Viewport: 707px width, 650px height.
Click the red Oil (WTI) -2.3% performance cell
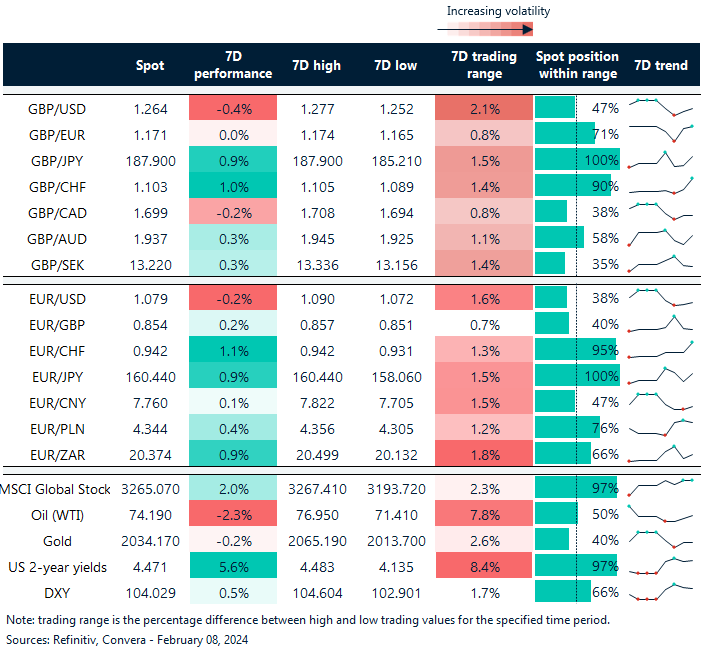pos(232,514)
